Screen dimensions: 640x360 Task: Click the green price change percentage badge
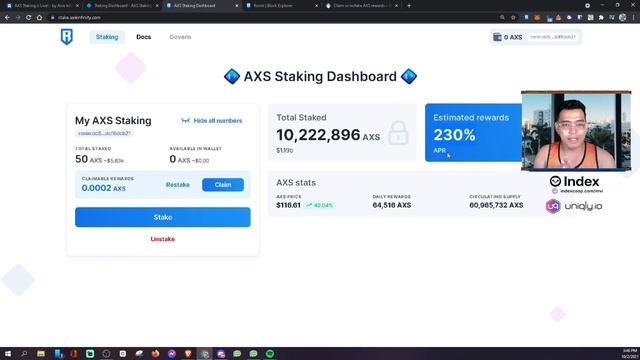click(x=320, y=205)
